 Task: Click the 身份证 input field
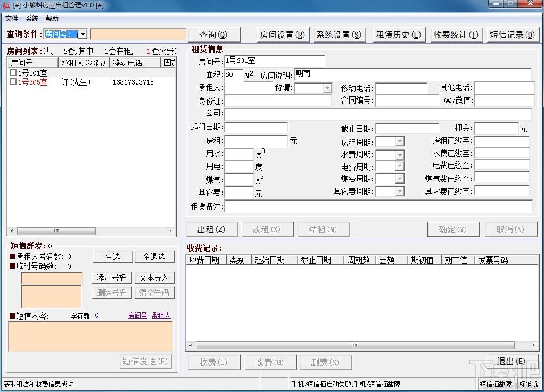pyautogui.click(x=278, y=101)
